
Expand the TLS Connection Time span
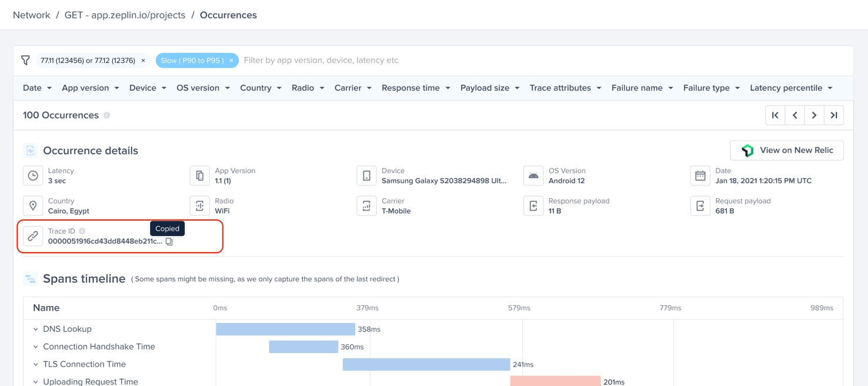pyautogui.click(x=36, y=364)
